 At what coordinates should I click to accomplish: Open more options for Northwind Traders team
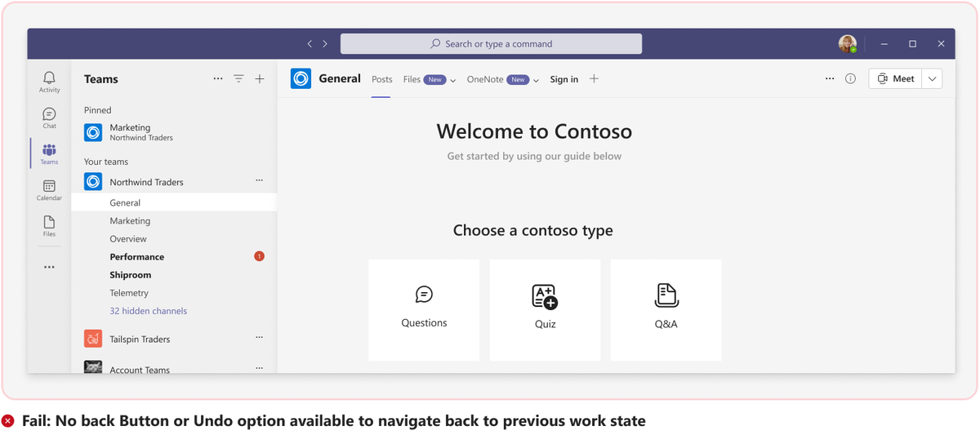pos(260,180)
